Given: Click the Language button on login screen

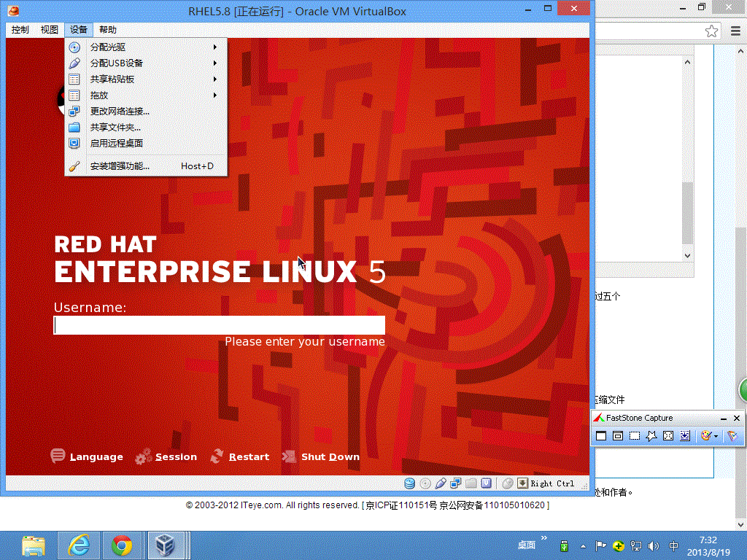Looking at the screenshot, I should [87, 456].
